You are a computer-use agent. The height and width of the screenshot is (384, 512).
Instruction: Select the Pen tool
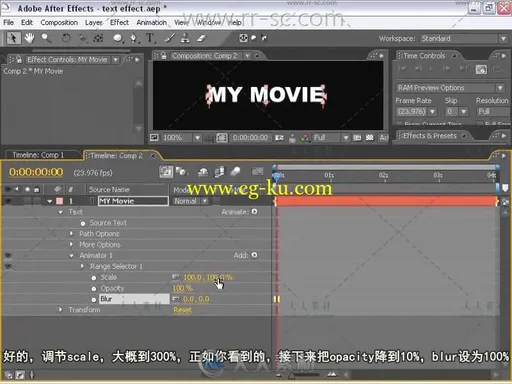click(x=134, y=38)
